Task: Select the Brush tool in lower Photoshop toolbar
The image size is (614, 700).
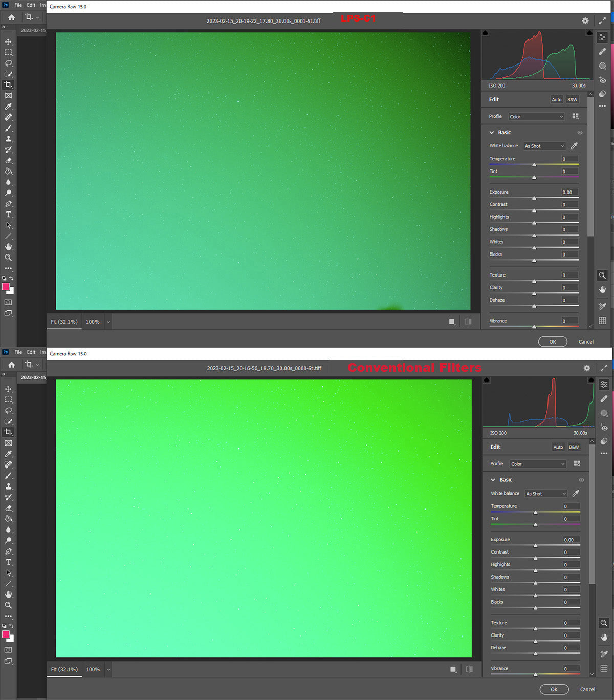Action: pyautogui.click(x=8, y=476)
